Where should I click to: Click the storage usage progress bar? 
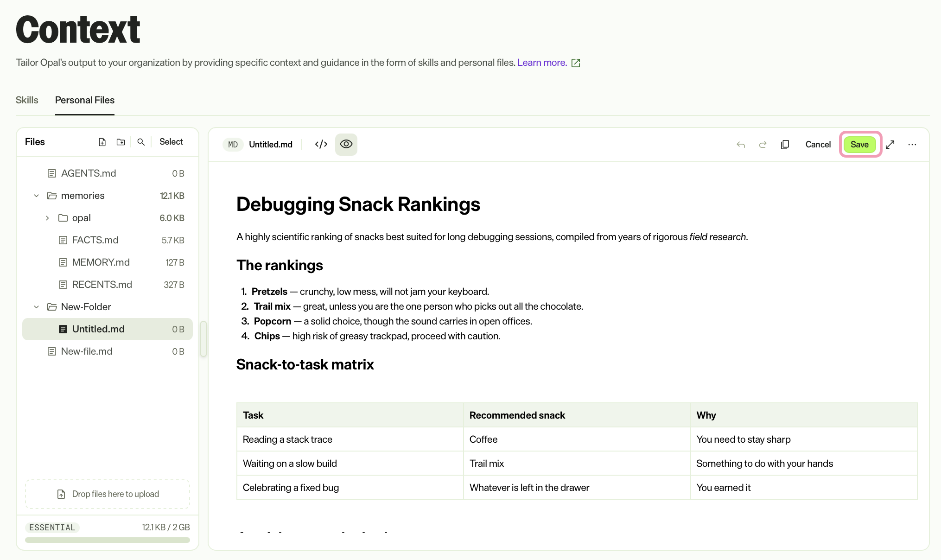tap(108, 540)
